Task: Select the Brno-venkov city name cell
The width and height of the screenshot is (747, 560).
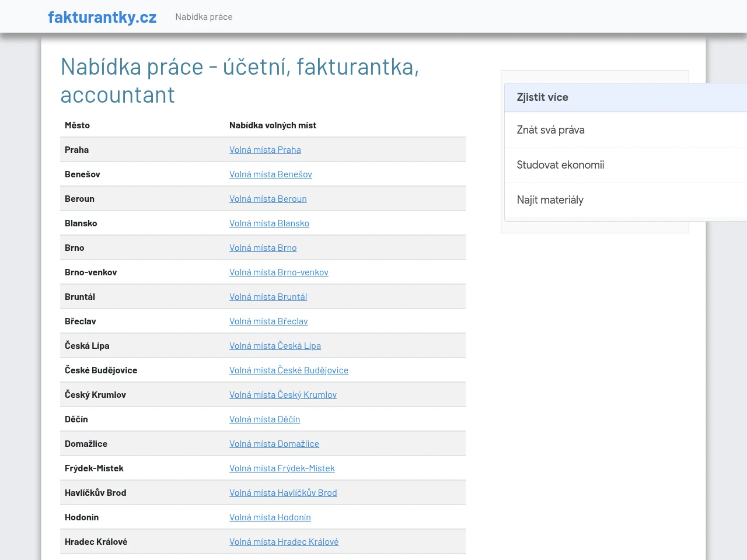Action: (x=142, y=272)
